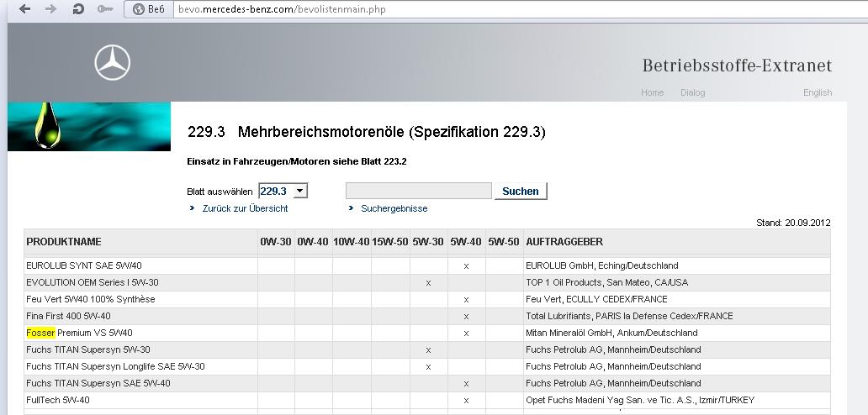Open the Suchergebnisse link

pyautogui.click(x=394, y=208)
